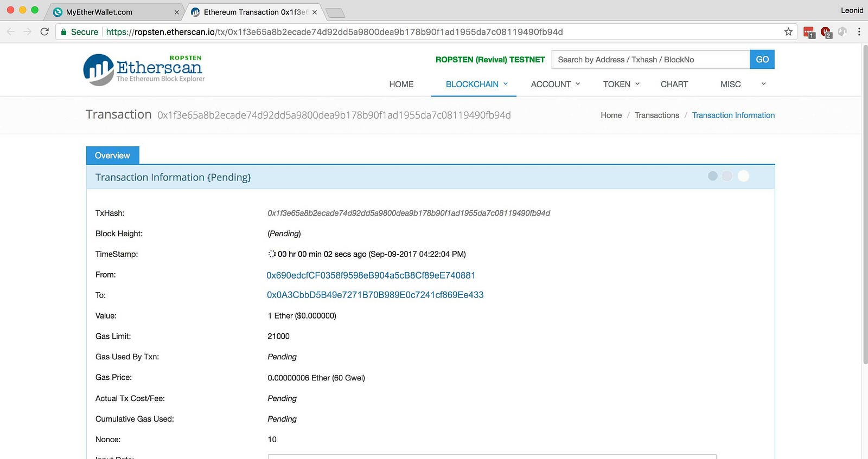The width and height of the screenshot is (868, 459).
Task: Click the Transaction Information {Pending} header
Action: (x=173, y=177)
